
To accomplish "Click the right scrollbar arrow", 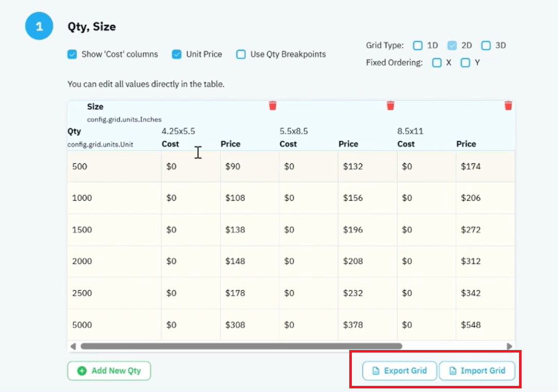I will pyautogui.click(x=509, y=346).
